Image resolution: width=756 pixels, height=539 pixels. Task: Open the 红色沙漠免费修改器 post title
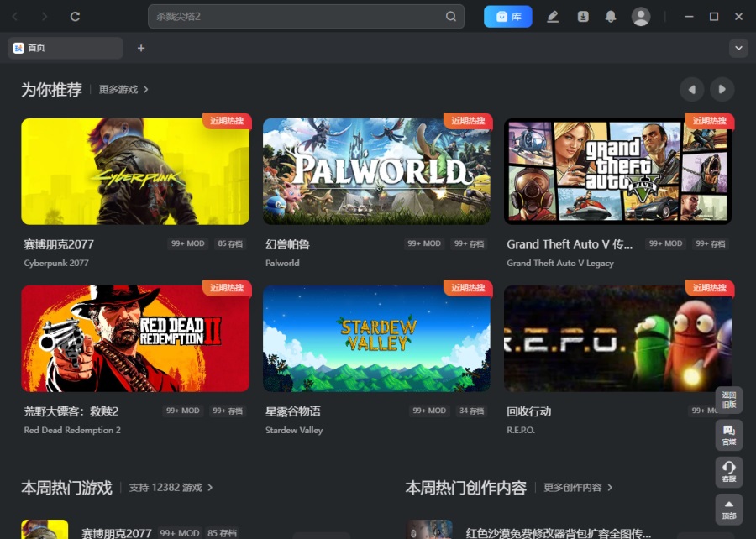point(559,533)
